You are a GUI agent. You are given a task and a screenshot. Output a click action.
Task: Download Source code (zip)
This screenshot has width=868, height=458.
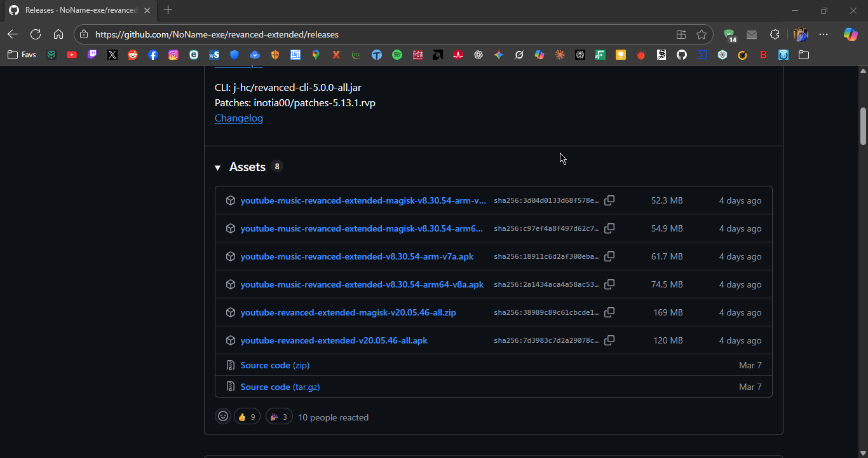pyautogui.click(x=275, y=365)
